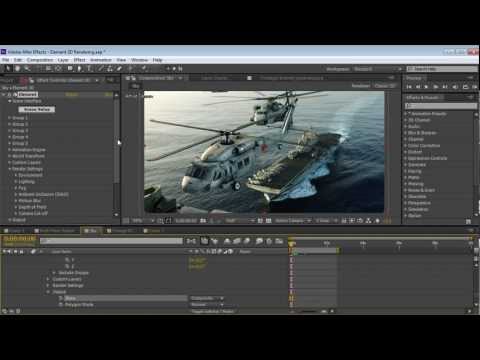Viewport: 480px width, 360px height.
Task: Create new animation preset icon
Action: tap(468, 221)
